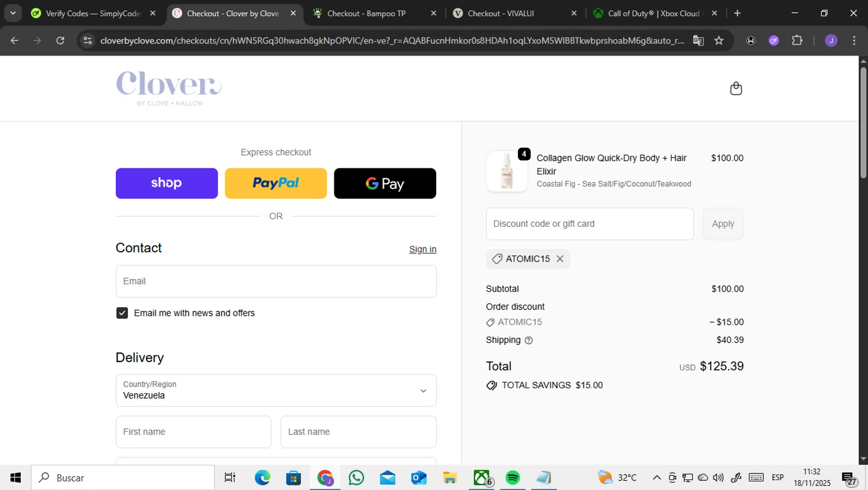
Task: Close the Call of Duty Xbox Cloud tab
Action: tap(714, 13)
